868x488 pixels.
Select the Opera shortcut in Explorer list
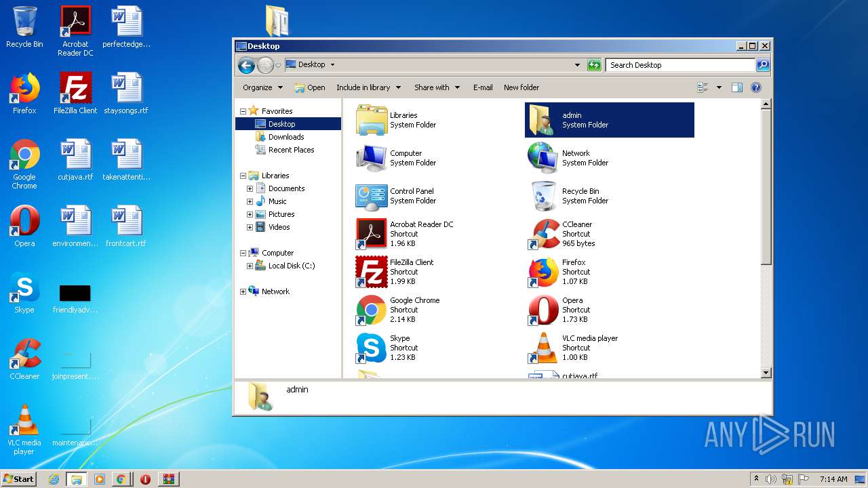coord(543,310)
